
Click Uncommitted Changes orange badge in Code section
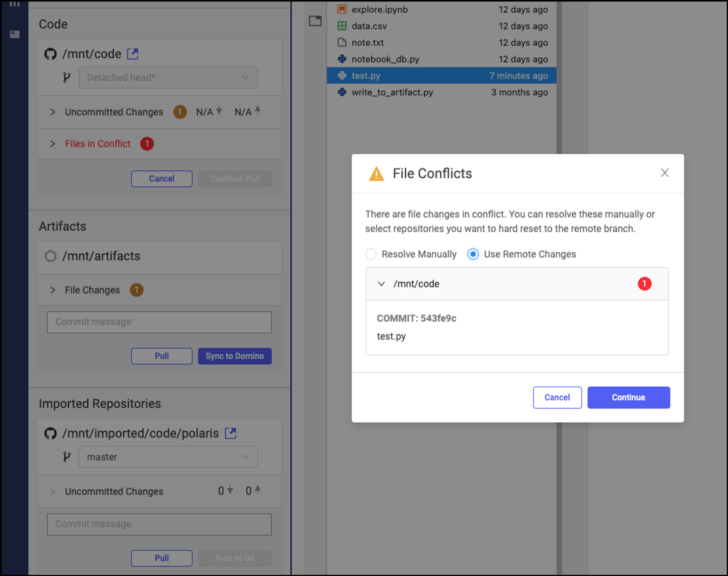click(x=180, y=112)
